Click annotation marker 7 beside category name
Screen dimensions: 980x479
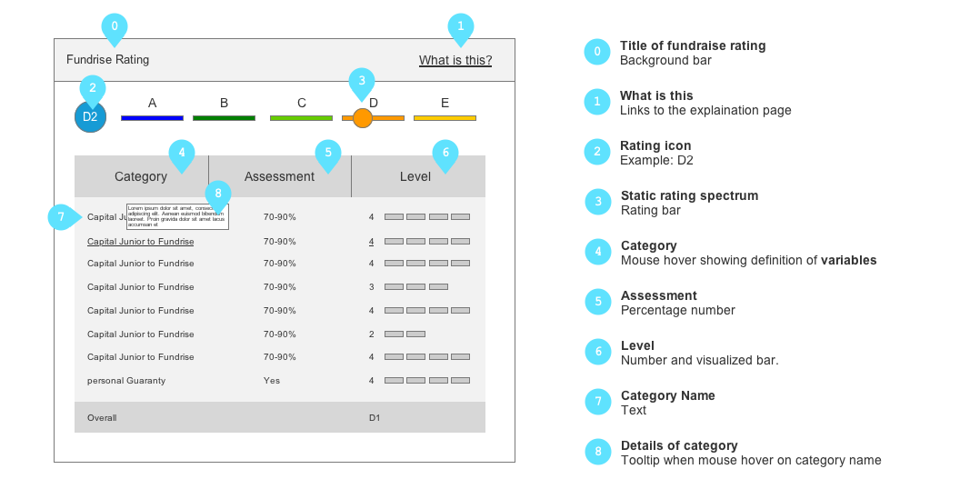pos(61,217)
